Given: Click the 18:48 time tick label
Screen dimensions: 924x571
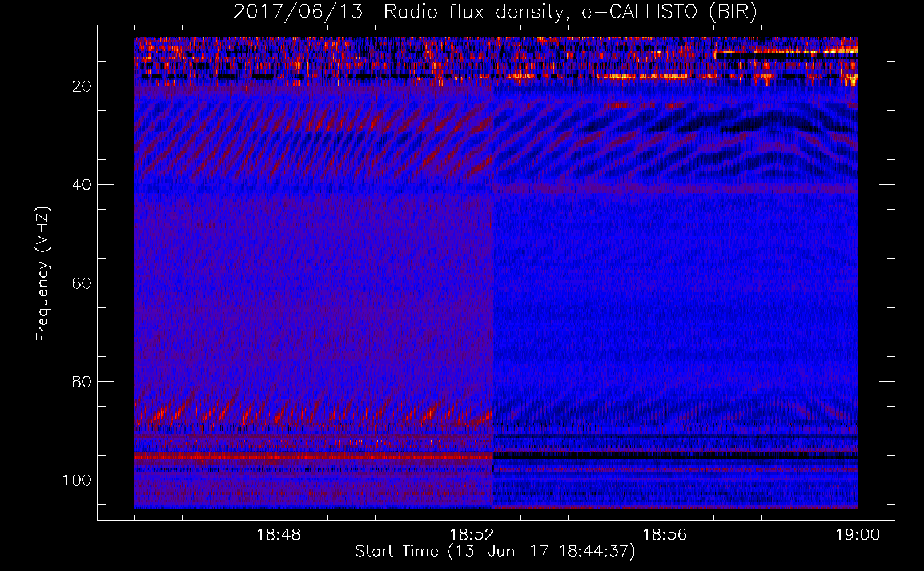Looking at the screenshot, I should (x=279, y=534).
